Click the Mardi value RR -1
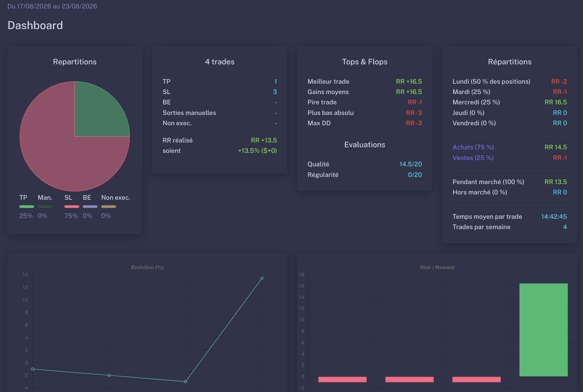 pyautogui.click(x=560, y=92)
